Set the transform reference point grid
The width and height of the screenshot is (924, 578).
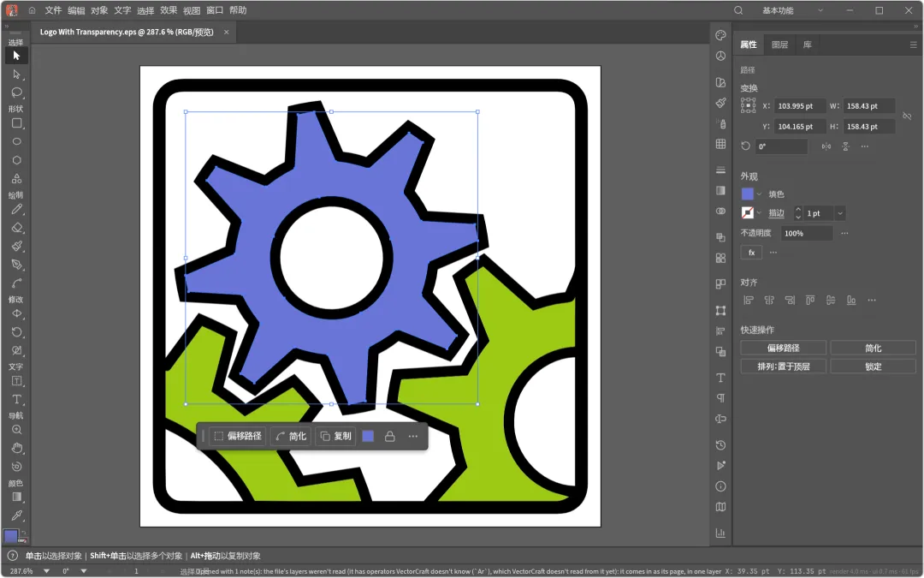pos(749,105)
